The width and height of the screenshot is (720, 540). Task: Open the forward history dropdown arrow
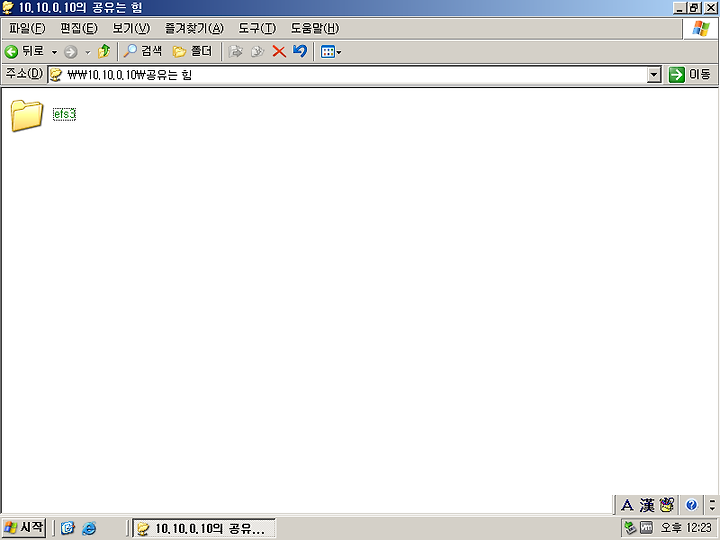(87, 52)
